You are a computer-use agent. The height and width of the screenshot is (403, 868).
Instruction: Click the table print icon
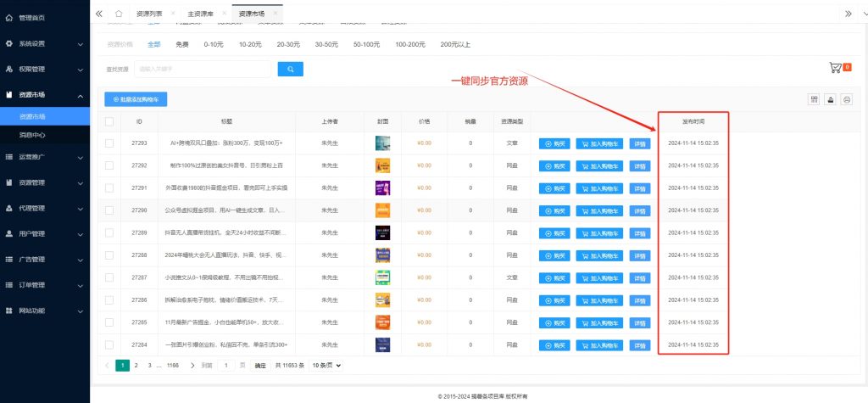tap(847, 99)
